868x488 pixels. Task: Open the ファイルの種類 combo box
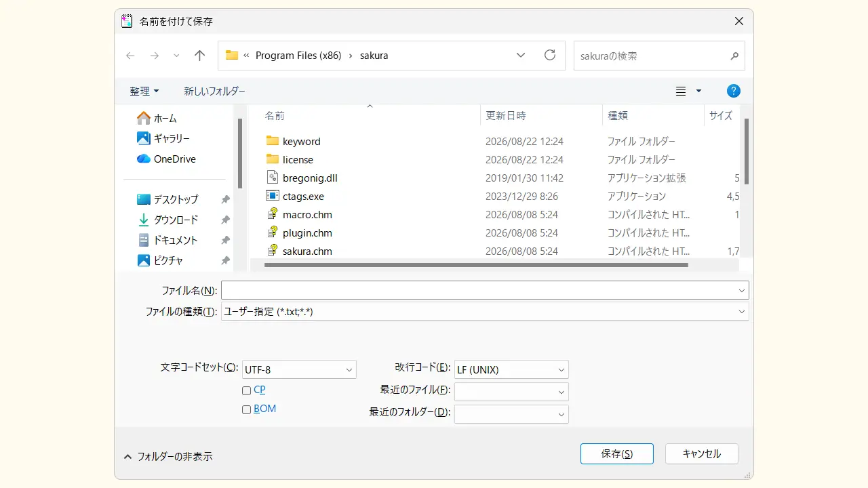click(x=485, y=311)
